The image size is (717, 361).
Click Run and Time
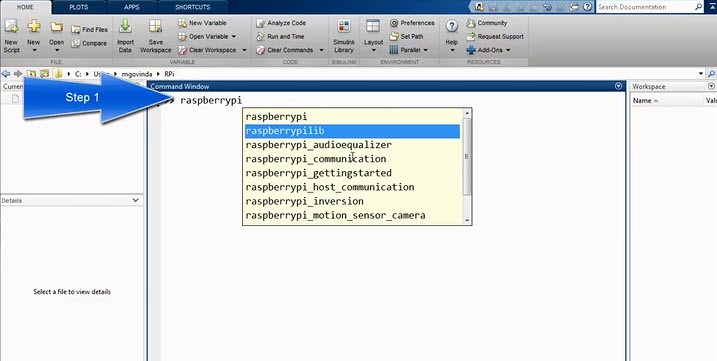coord(280,37)
